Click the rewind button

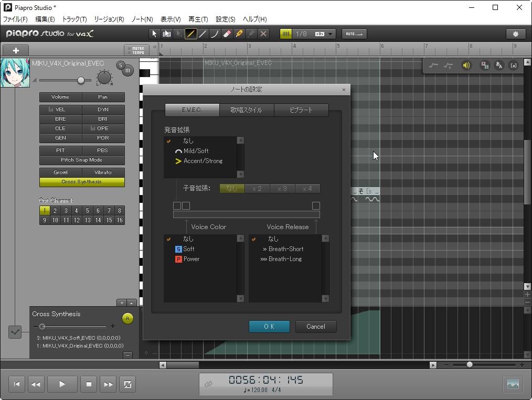(36, 384)
